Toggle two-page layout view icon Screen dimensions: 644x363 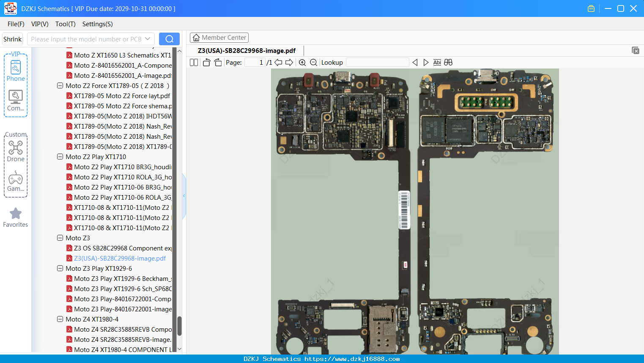click(x=194, y=63)
